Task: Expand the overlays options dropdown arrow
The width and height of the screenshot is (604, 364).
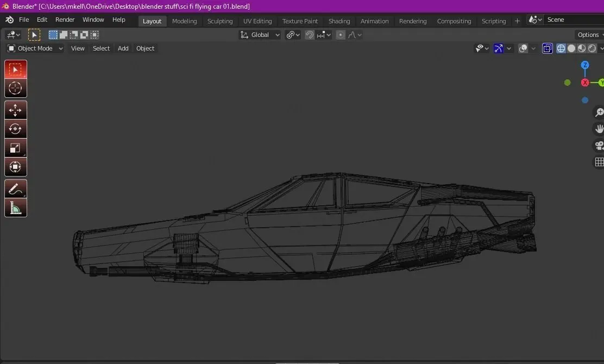Action: point(533,48)
